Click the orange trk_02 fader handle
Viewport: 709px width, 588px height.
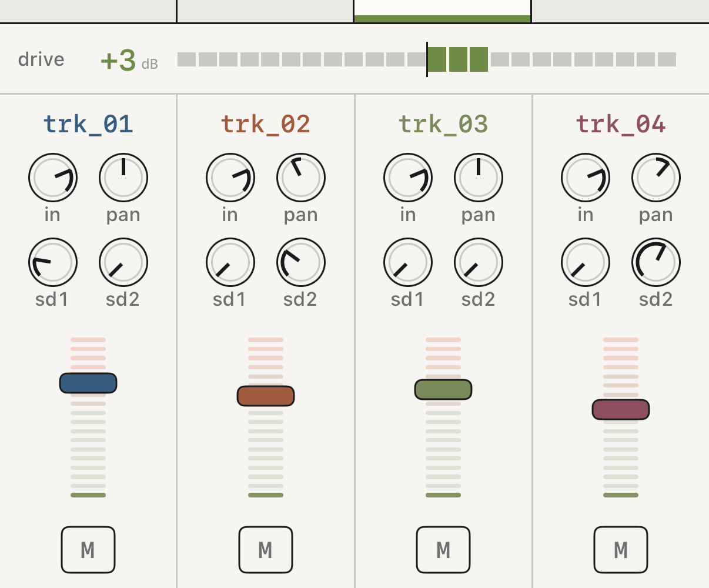click(x=266, y=396)
